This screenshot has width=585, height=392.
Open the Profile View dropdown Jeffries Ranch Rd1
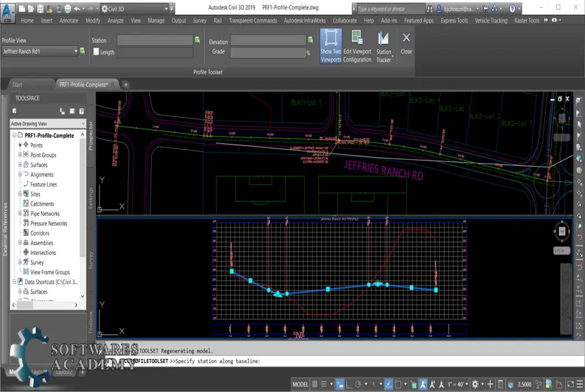tap(40, 51)
